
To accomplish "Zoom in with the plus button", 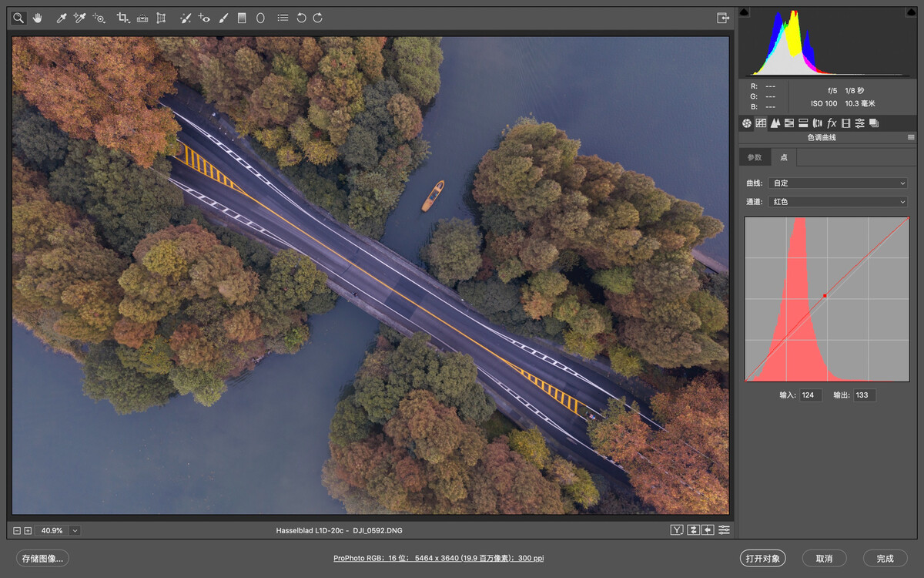I will pyautogui.click(x=28, y=531).
